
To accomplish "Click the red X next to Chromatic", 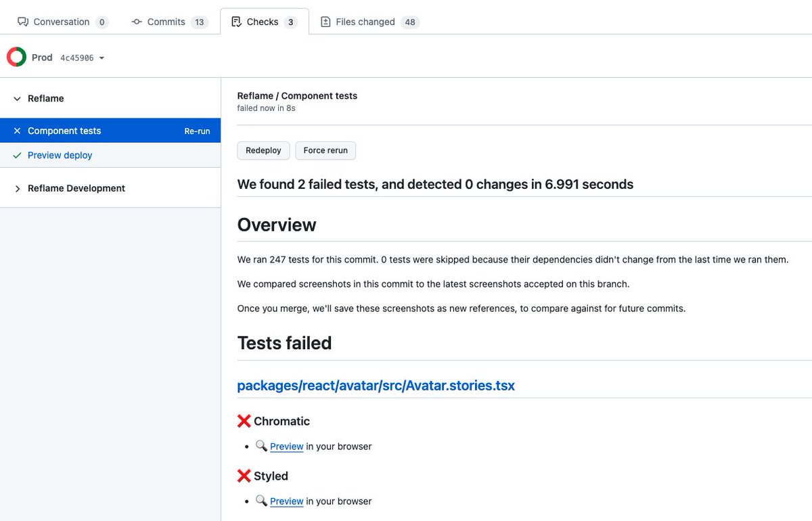I will 244,421.
